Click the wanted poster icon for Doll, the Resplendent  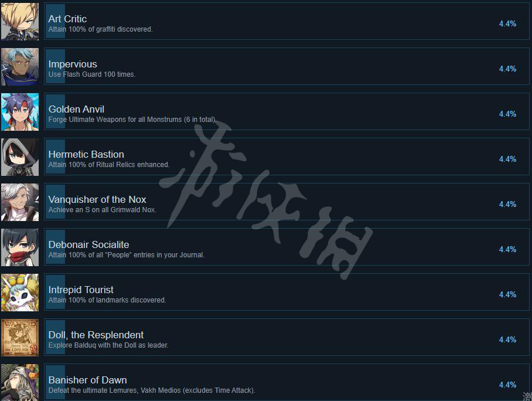[x=20, y=338]
